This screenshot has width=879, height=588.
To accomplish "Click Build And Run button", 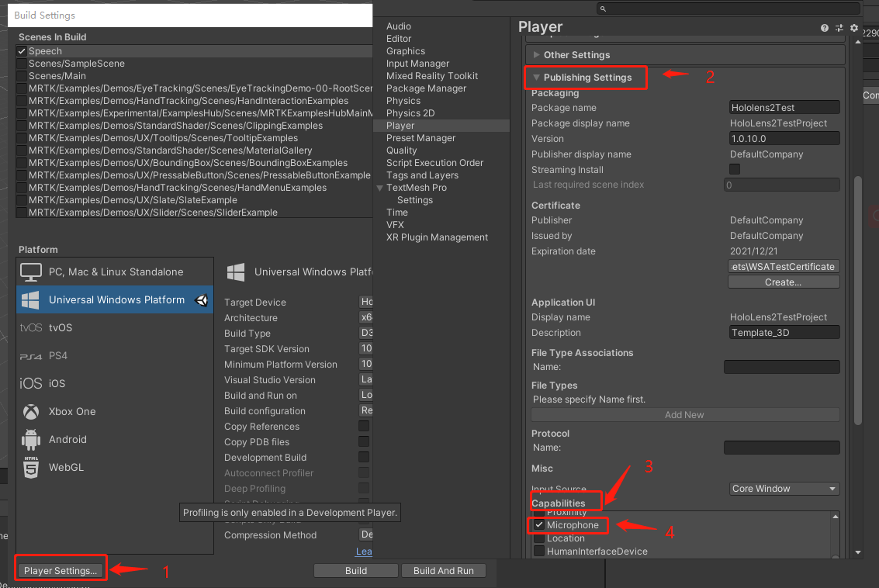I will pos(444,571).
